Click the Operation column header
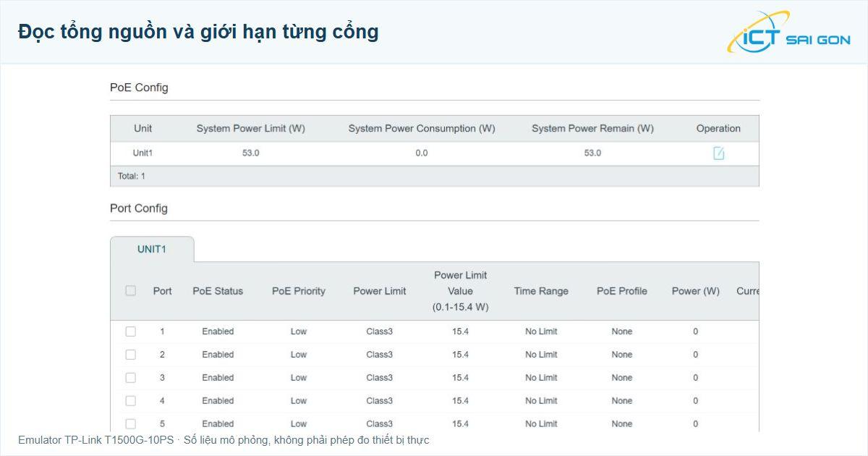Screen dimensions: 868x456 718,129
